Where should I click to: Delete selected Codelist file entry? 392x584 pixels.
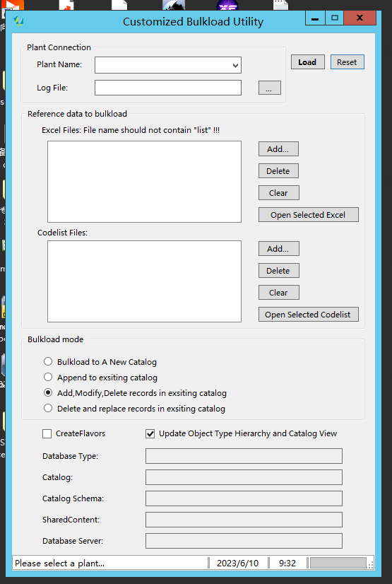click(x=278, y=271)
